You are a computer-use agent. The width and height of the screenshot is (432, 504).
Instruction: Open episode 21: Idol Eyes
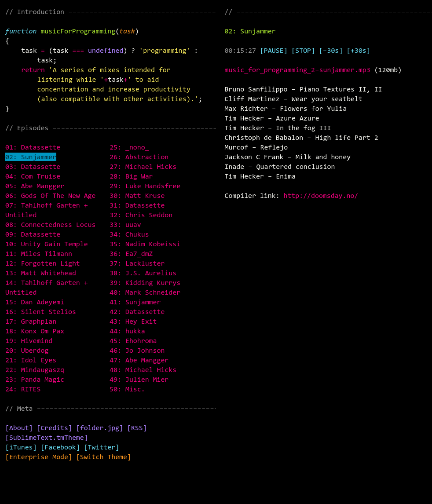31,360
